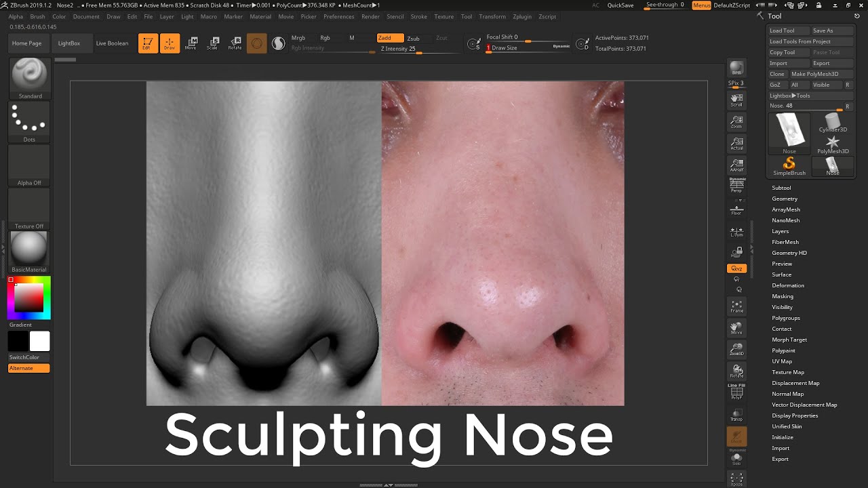Click the QuickSave button

tap(620, 5)
